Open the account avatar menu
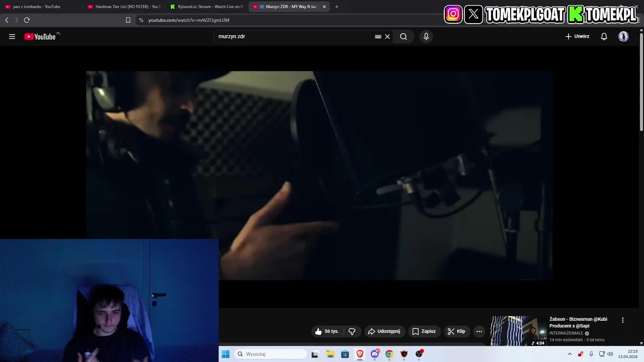 coord(623,37)
